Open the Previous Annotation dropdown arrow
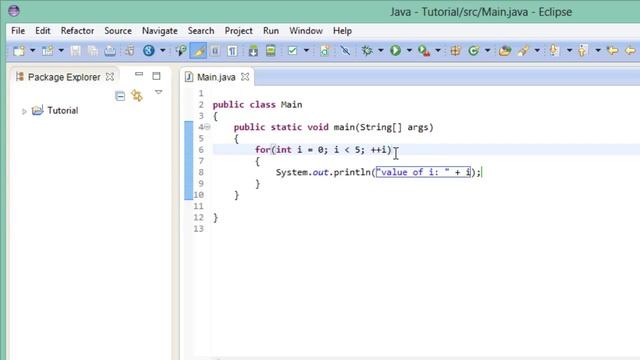 point(598,51)
